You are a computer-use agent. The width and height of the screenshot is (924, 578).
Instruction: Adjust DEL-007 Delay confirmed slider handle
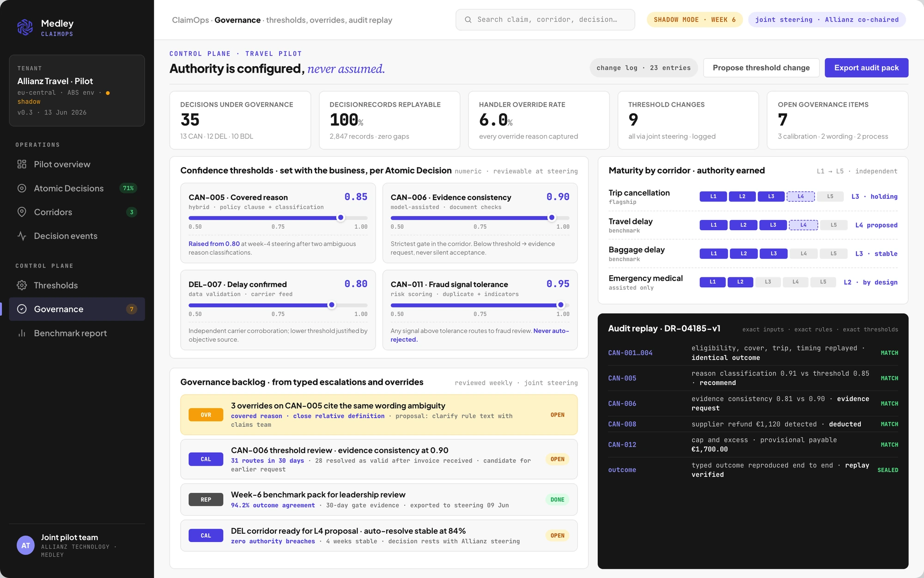click(x=332, y=305)
